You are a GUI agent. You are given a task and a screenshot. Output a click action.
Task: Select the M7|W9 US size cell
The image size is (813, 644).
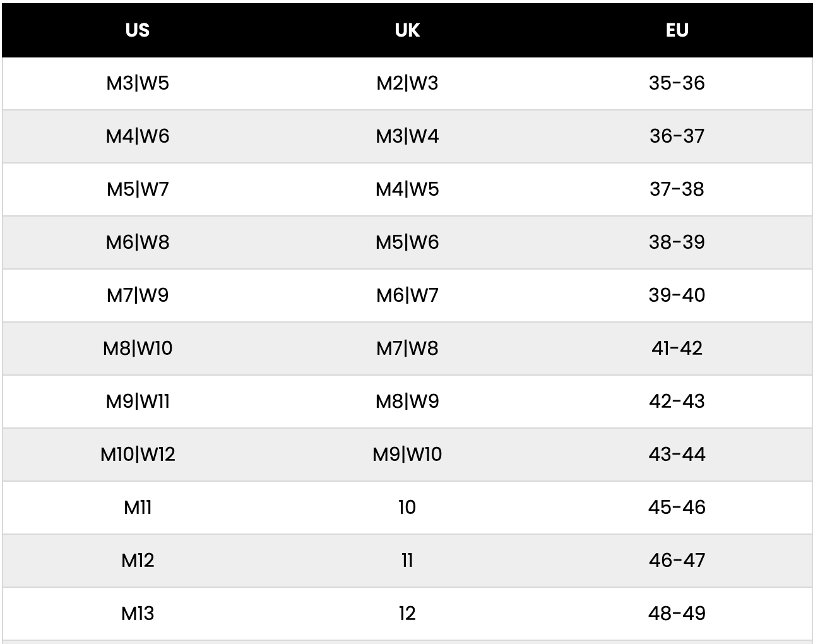pyautogui.click(x=138, y=295)
